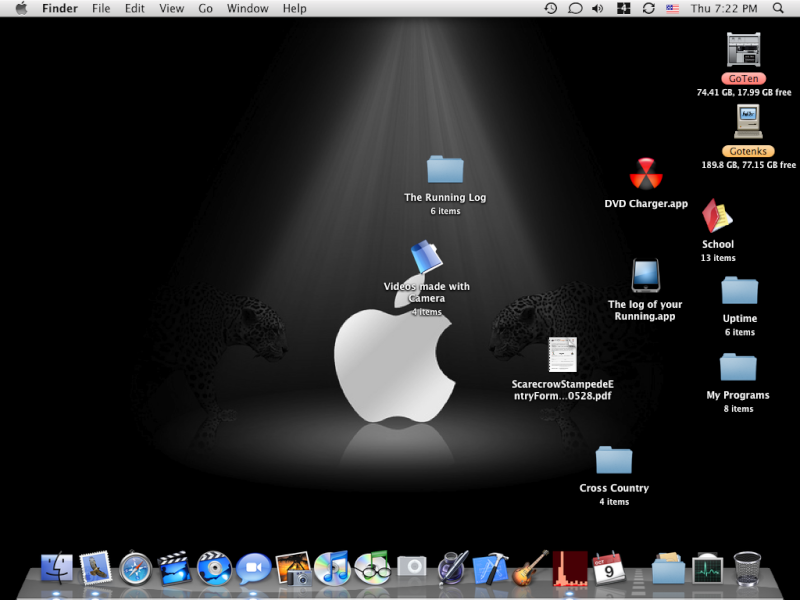Screen dimensions: 800x600
Task: Launch iTunes from the Dock
Action: pos(332,567)
